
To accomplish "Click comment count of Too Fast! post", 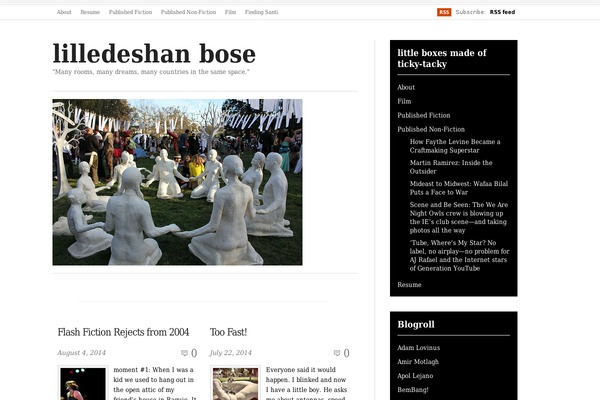I will 346,353.
